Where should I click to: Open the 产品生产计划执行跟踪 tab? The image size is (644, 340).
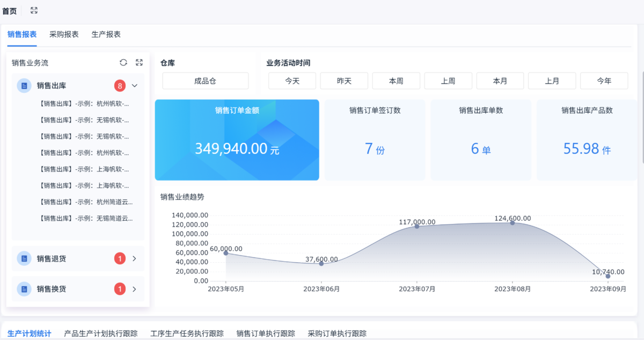[101, 334]
